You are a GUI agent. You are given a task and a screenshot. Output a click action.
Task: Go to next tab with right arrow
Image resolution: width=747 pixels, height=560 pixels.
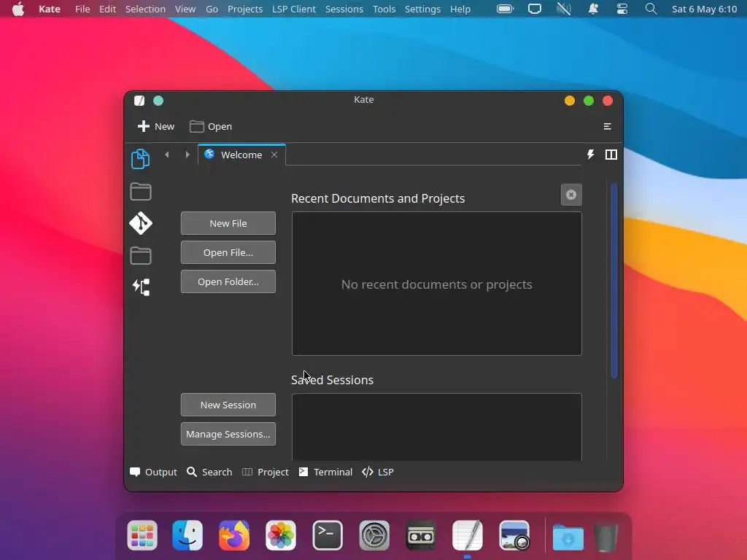(187, 155)
